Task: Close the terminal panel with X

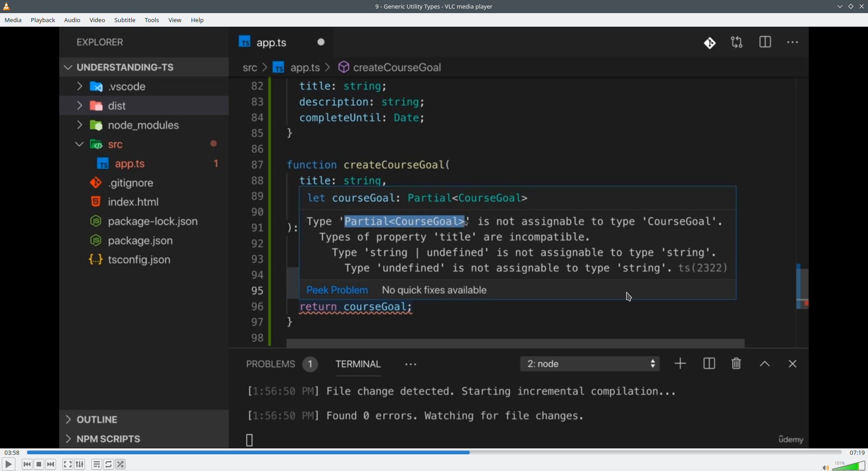Action: (x=793, y=364)
